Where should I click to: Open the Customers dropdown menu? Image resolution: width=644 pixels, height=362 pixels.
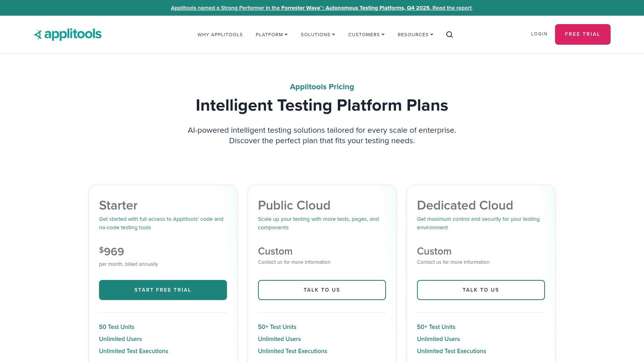(x=366, y=35)
